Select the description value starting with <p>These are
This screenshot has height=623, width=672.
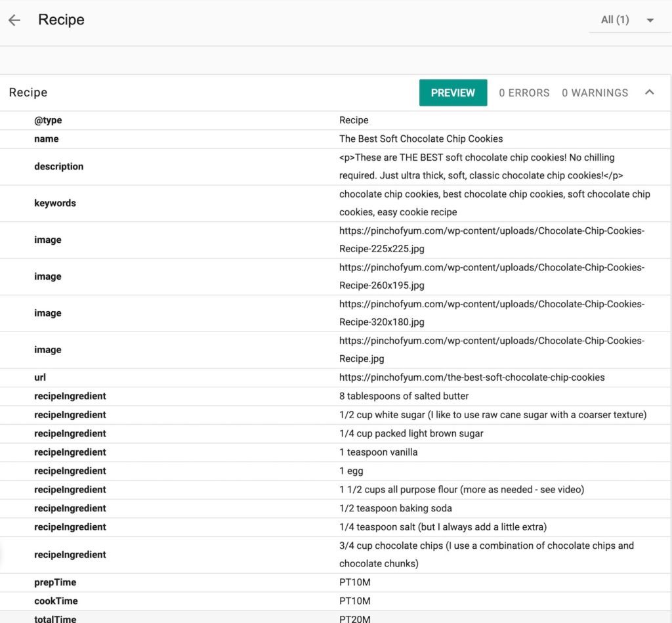[x=481, y=166]
